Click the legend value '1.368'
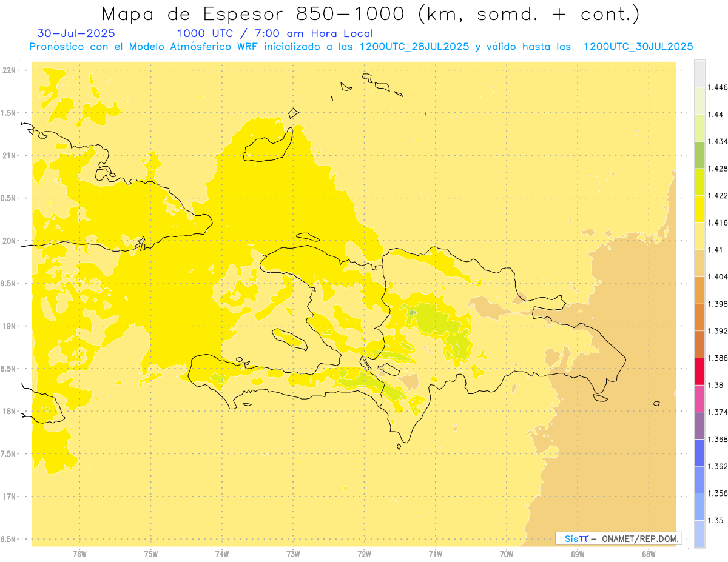The image size is (728, 562). coord(718,439)
